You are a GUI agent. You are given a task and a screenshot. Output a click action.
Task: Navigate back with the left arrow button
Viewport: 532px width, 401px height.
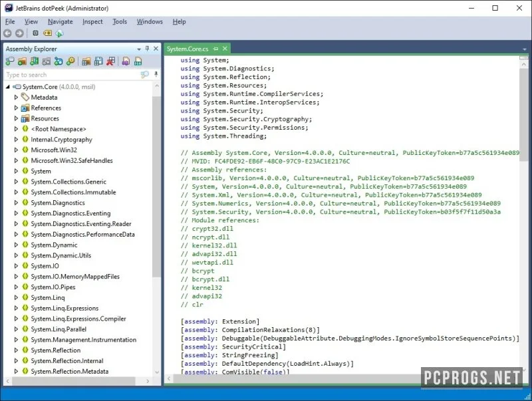pos(8,33)
